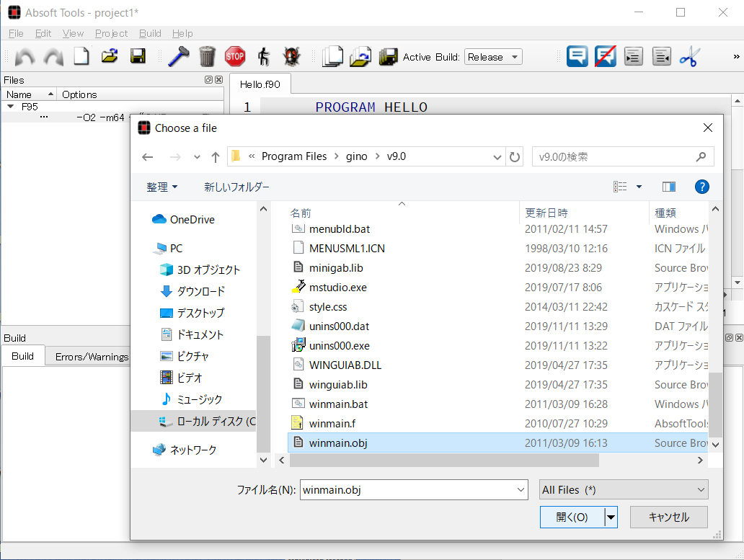Click the red STOP icon
Screen dimensions: 744x560
coord(235,56)
